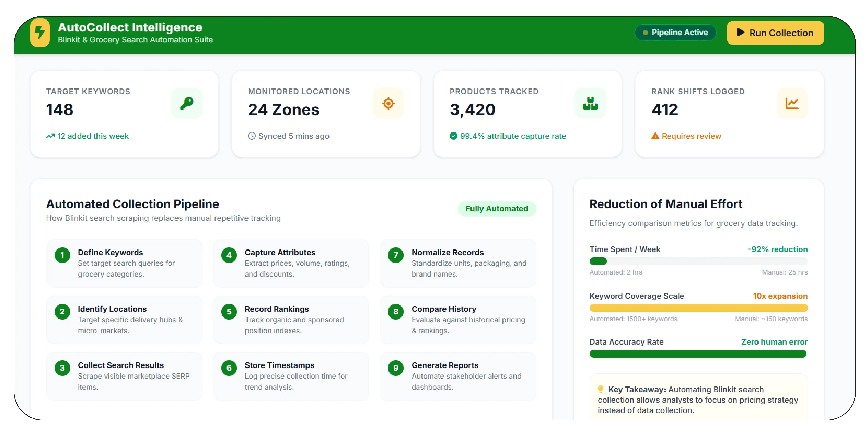This screenshot has height=431, width=868.
Task: Click the line chart icon on Rank Shifts card
Action: [792, 103]
